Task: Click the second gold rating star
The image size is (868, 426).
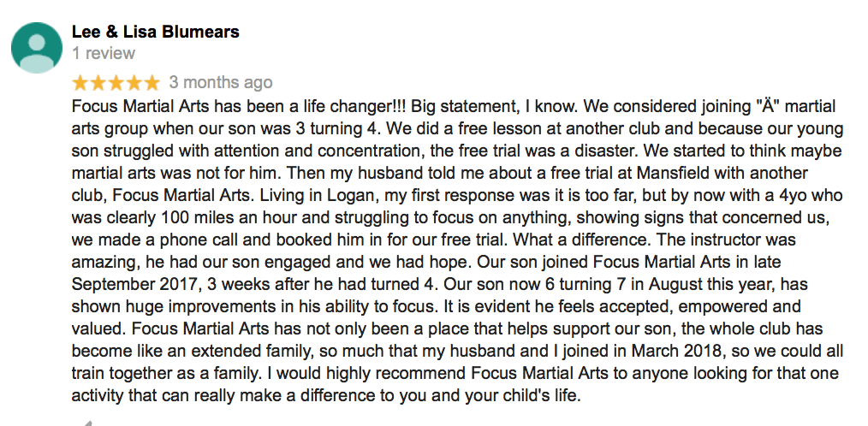Action: coord(98,83)
